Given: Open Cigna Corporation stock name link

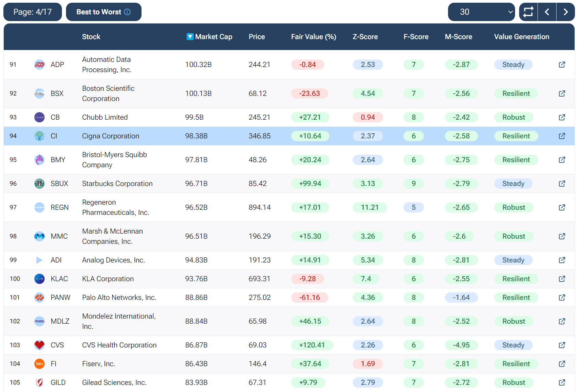Looking at the screenshot, I should pyautogui.click(x=111, y=136).
